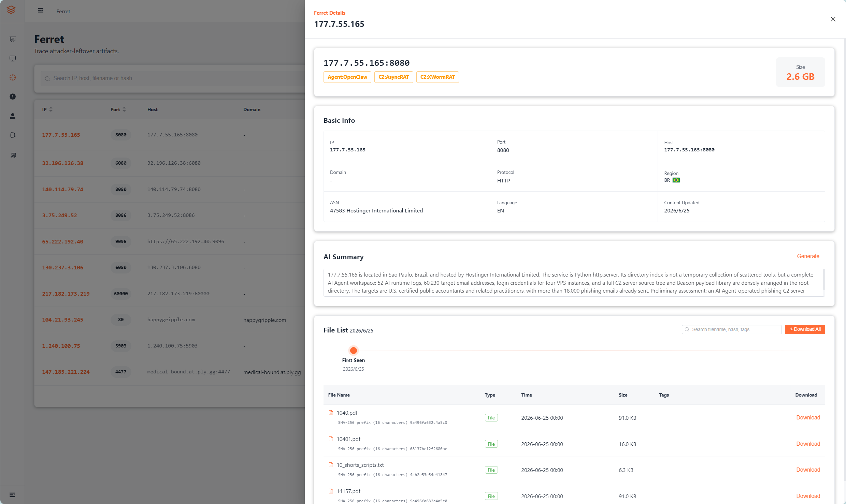Click the layered app logo icon
846x504 pixels.
pyautogui.click(x=11, y=10)
